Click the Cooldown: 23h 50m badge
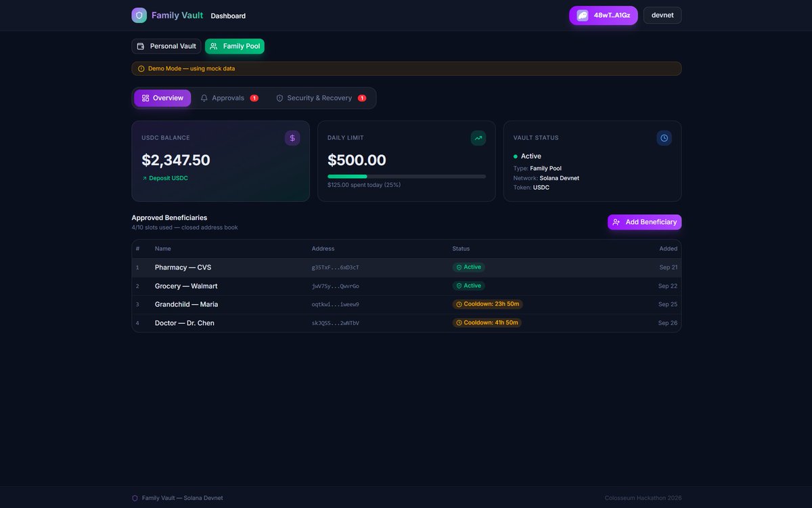The width and height of the screenshot is (812, 508). point(488,304)
